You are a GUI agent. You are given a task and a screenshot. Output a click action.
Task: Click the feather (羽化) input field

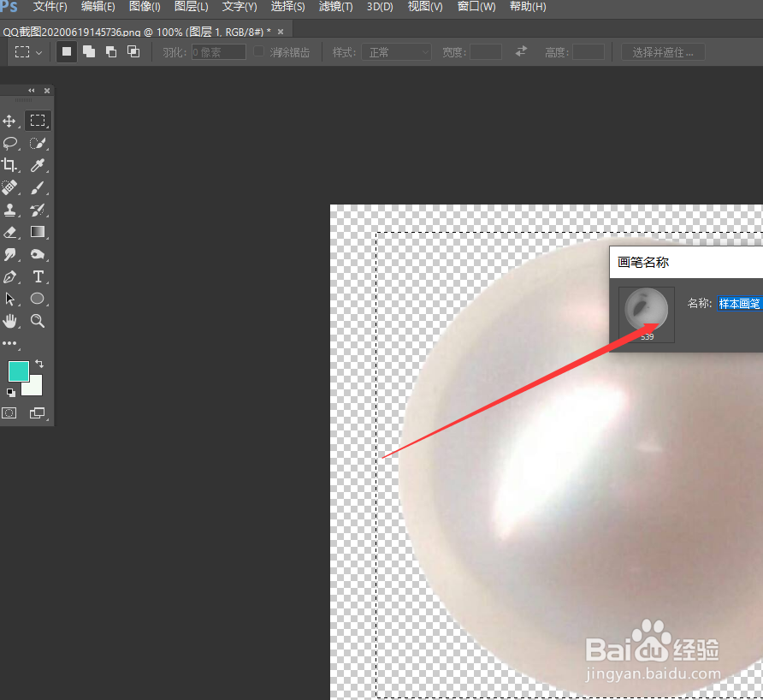pyautogui.click(x=218, y=52)
